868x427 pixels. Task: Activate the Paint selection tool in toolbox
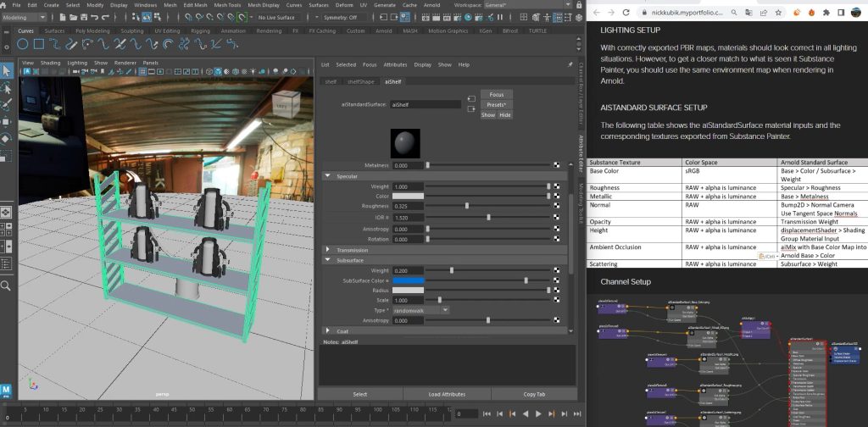click(6, 104)
